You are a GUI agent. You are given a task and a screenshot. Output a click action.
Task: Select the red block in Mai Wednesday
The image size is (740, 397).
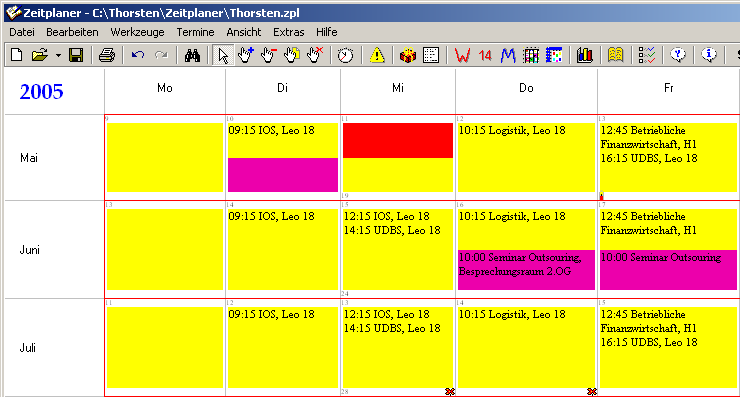tap(398, 141)
